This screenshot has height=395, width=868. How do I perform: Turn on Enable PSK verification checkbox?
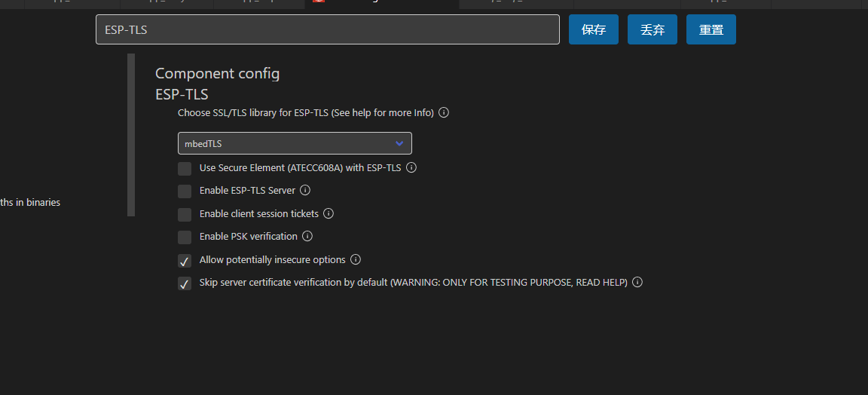click(x=185, y=237)
